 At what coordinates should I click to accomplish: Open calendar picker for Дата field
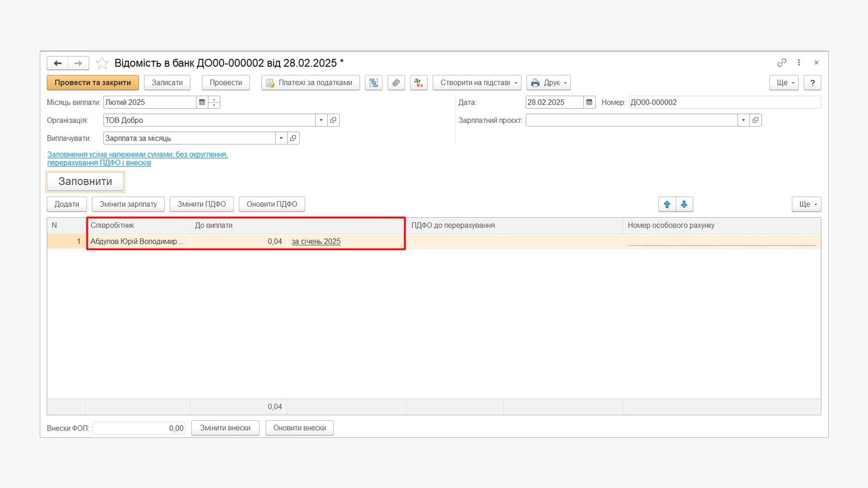[589, 102]
